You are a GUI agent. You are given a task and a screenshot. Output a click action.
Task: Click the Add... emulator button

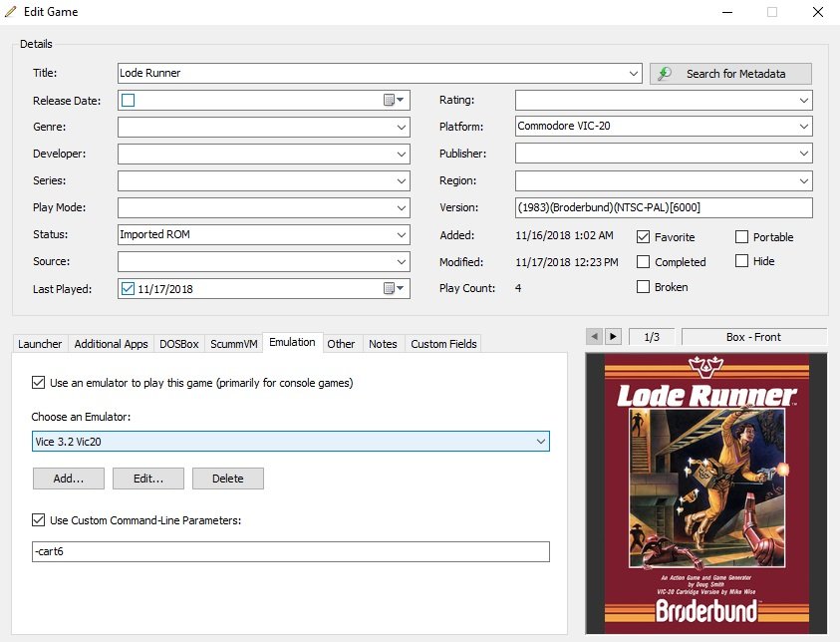69,479
